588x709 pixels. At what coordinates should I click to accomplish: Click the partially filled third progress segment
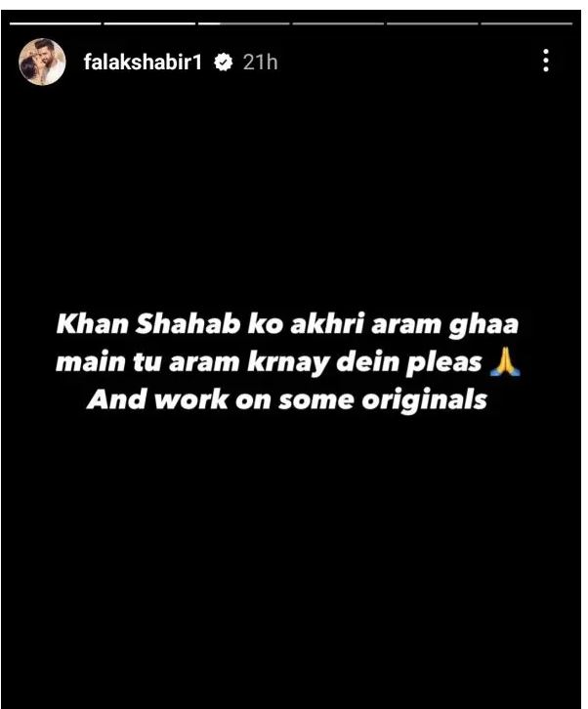tap(244, 23)
